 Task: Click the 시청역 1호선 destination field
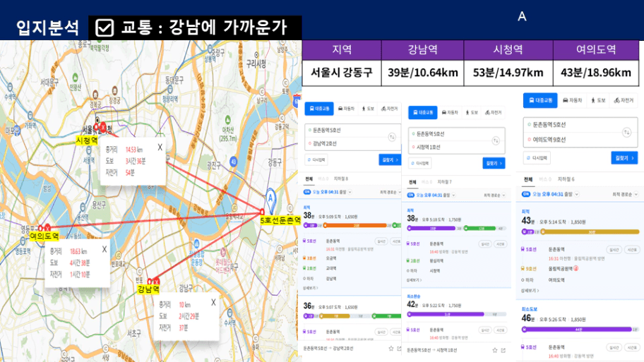point(456,147)
